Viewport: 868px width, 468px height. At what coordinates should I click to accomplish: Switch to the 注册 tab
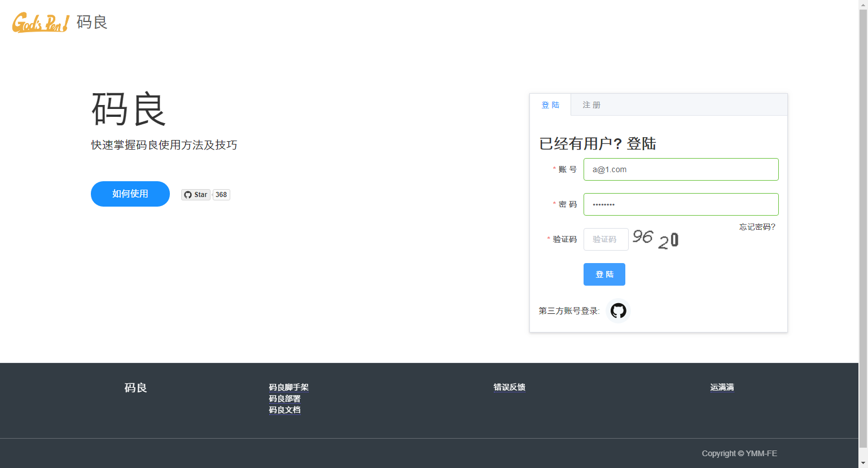tap(591, 104)
